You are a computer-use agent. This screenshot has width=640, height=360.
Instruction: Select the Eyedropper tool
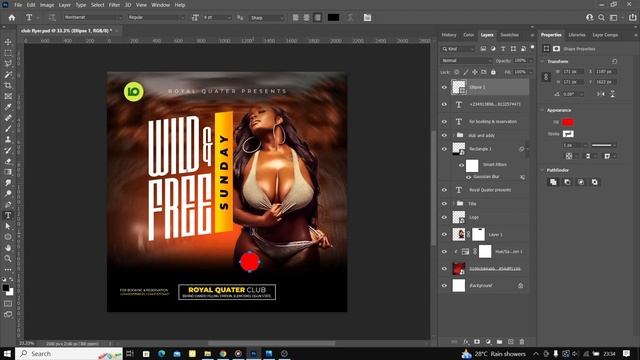[x=8, y=107]
